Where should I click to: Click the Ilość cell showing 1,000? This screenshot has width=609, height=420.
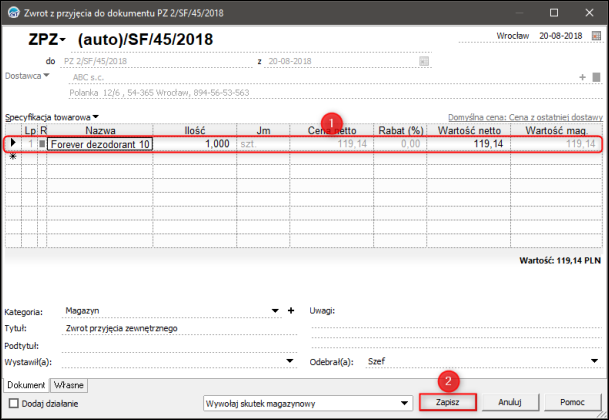(195, 144)
